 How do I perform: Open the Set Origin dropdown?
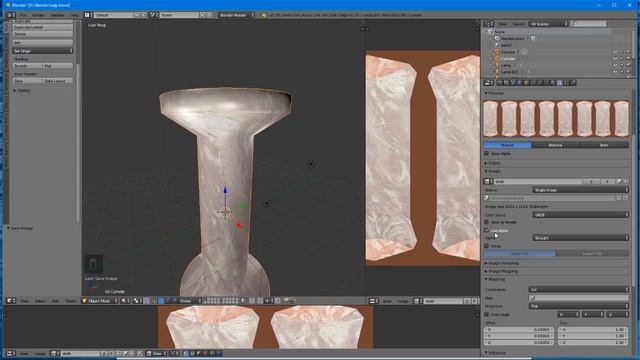43,51
